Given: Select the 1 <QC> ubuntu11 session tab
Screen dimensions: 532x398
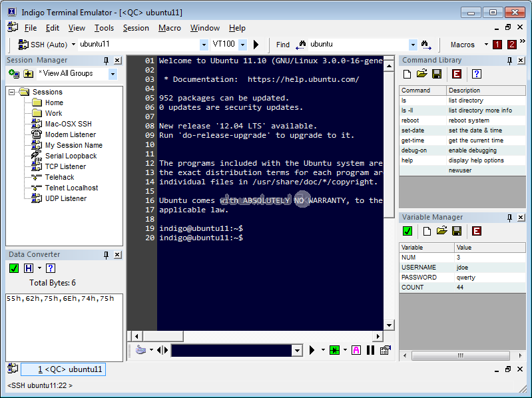Looking at the screenshot, I should pyautogui.click(x=63, y=369).
